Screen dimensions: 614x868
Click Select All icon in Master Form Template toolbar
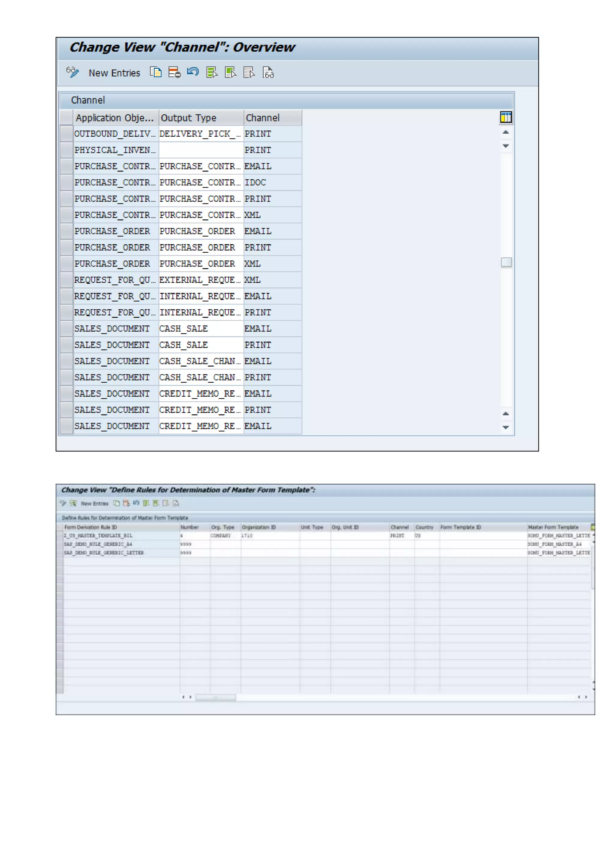point(146,503)
